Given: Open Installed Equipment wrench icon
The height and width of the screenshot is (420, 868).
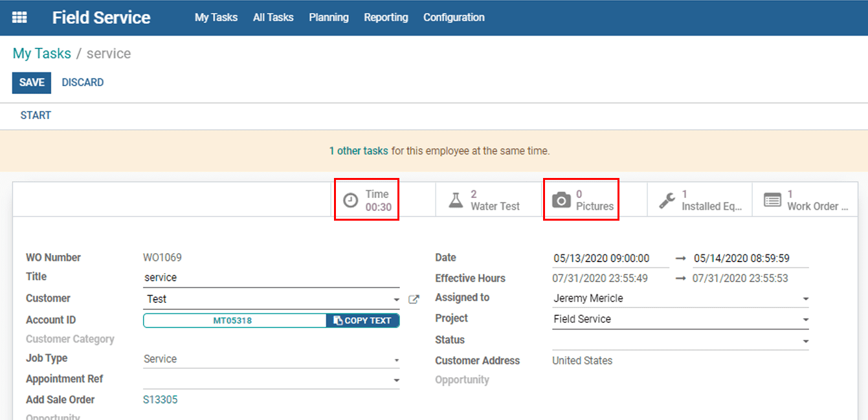Looking at the screenshot, I should pyautogui.click(x=667, y=200).
